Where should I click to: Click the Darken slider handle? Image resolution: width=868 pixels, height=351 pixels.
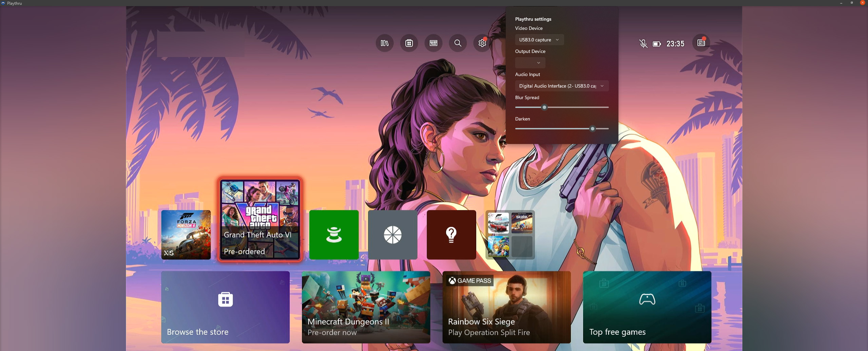pos(593,129)
